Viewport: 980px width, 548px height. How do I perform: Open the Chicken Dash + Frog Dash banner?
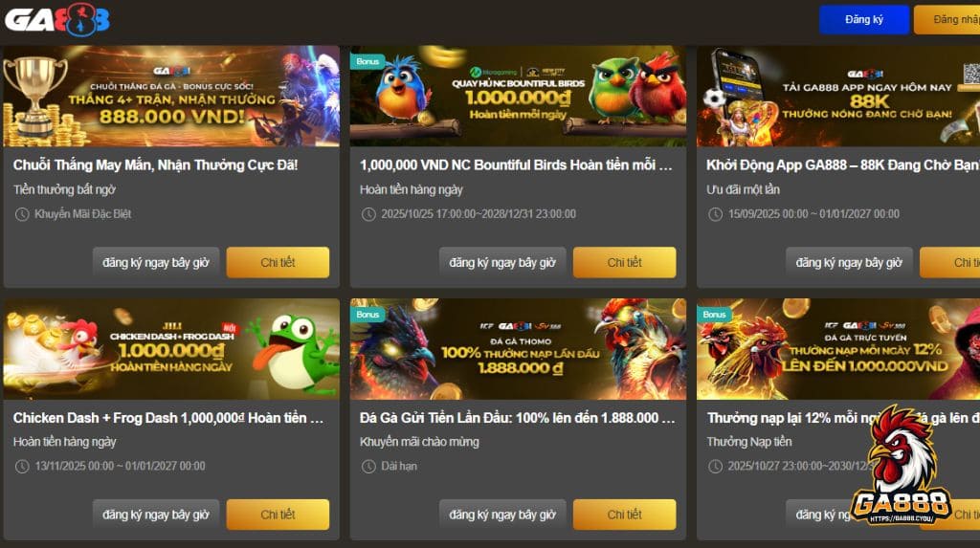[172, 349]
